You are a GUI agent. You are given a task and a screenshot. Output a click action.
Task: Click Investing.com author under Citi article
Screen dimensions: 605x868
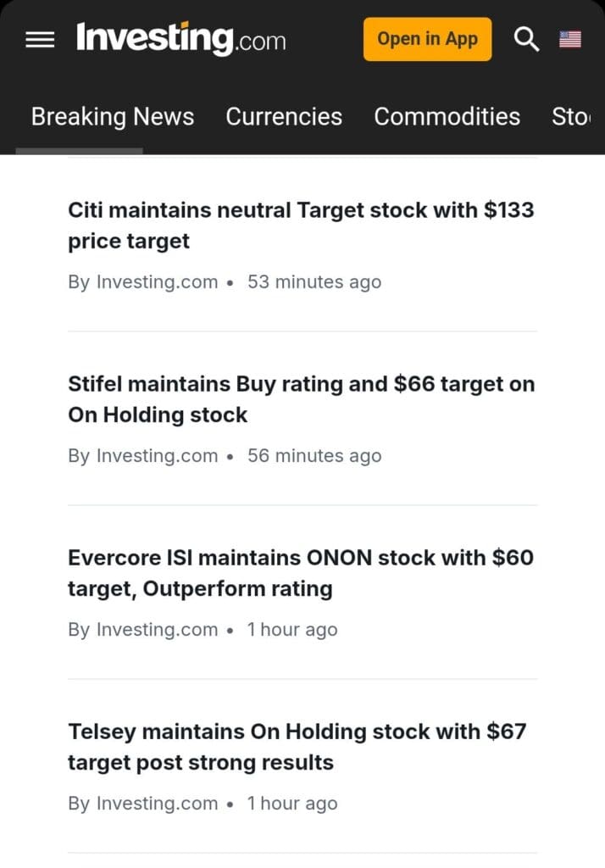pos(157,282)
